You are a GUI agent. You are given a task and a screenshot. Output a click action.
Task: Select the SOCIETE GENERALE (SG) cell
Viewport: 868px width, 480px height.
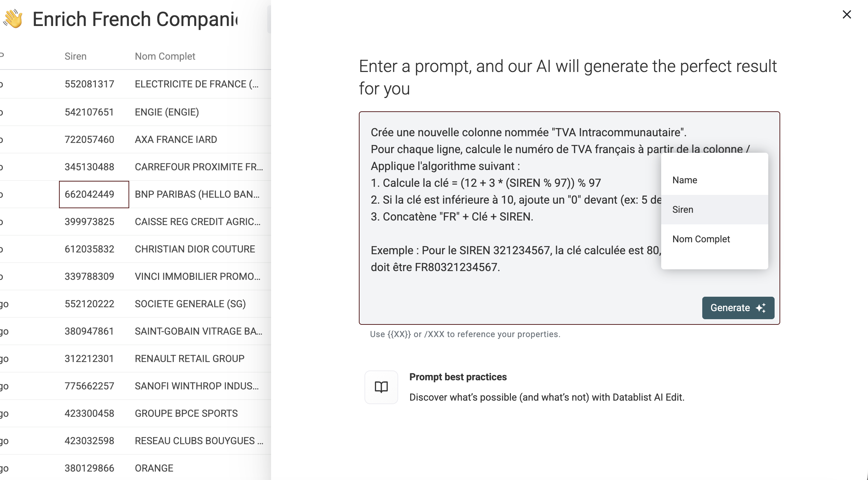[x=190, y=304]
